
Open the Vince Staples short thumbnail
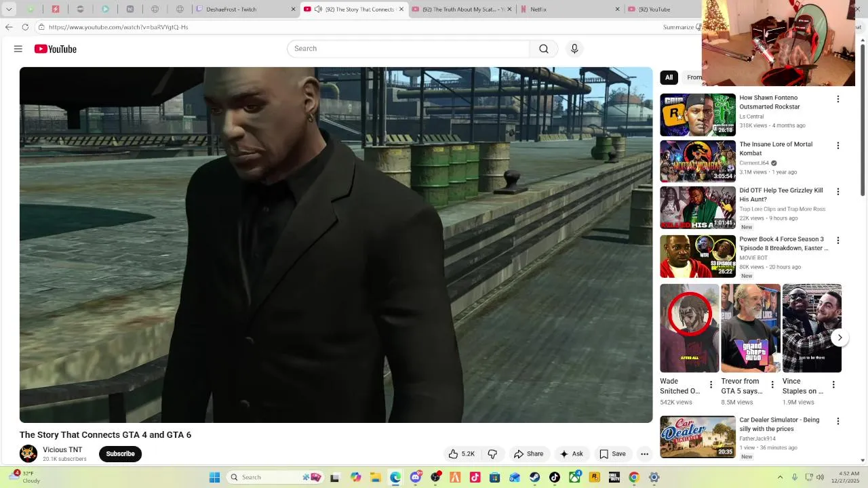tap(812, 328)
